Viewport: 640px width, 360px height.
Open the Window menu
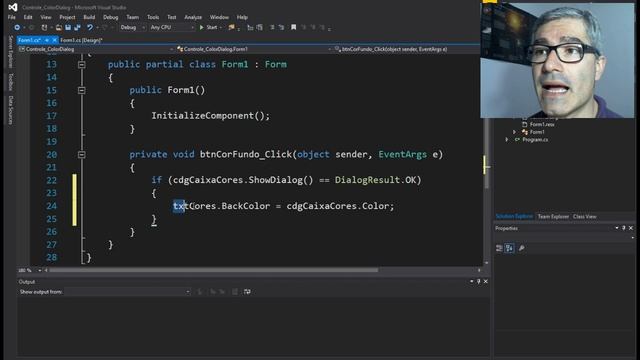tap(219, 17)
